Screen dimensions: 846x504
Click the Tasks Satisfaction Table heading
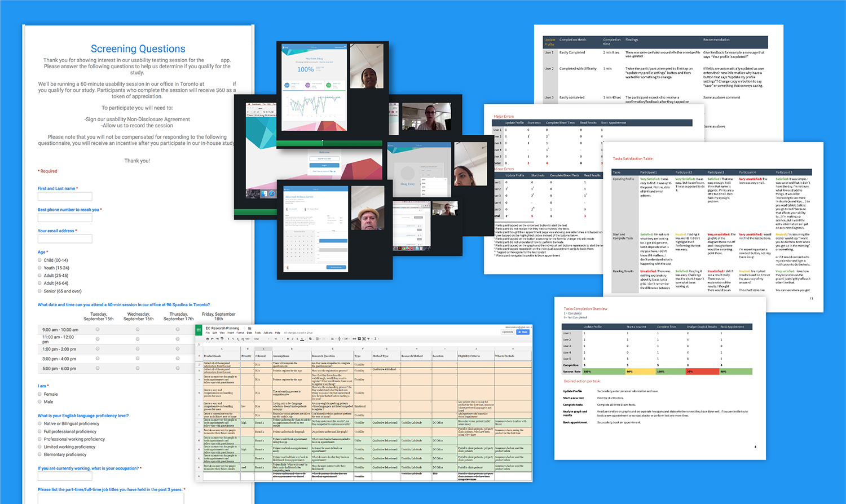633,158
